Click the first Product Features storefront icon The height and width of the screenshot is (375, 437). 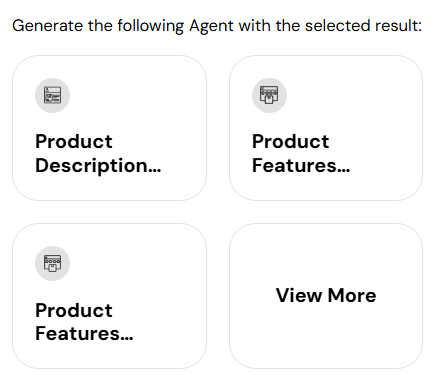click(269, 95)
